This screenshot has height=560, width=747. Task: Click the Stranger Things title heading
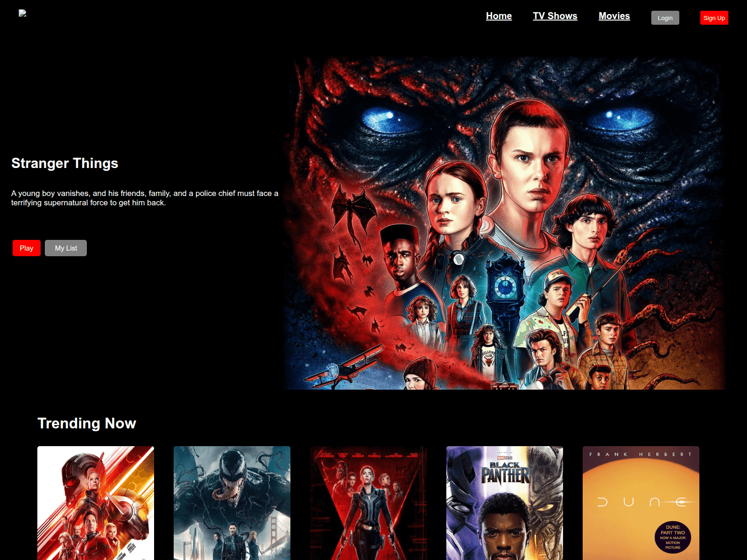click(65, 163)
